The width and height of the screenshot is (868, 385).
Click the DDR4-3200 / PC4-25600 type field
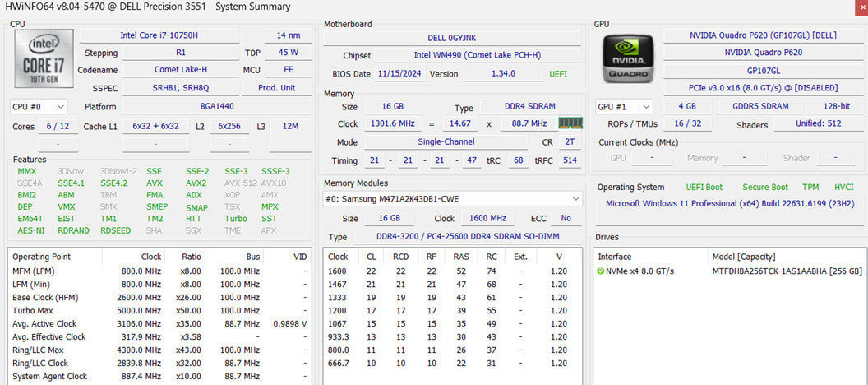coord(467,237)
